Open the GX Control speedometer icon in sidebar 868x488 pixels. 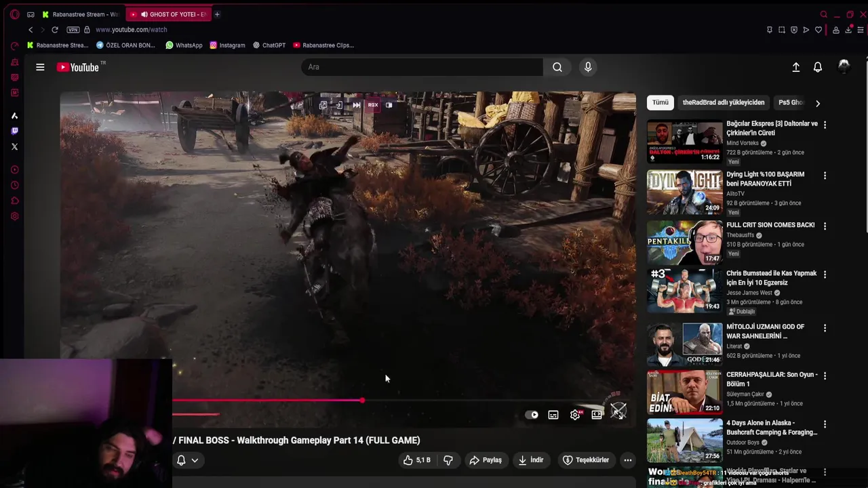click(x=14, y=46)
